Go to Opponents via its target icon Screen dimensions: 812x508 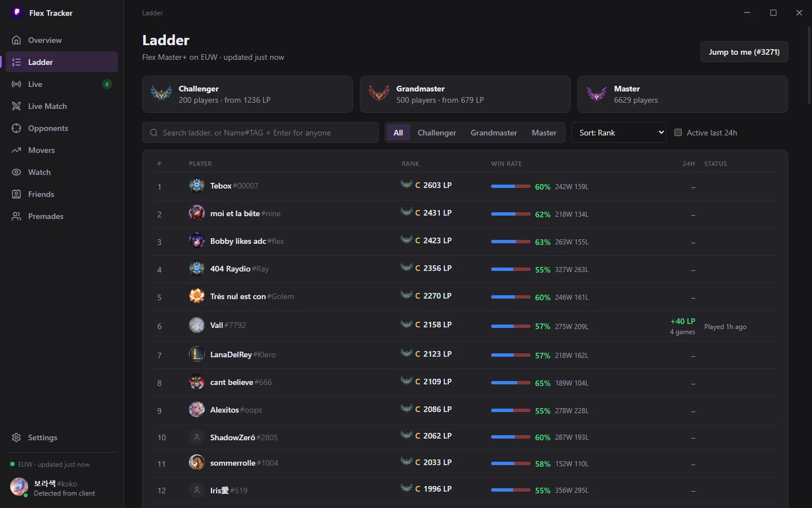[16, 128]
